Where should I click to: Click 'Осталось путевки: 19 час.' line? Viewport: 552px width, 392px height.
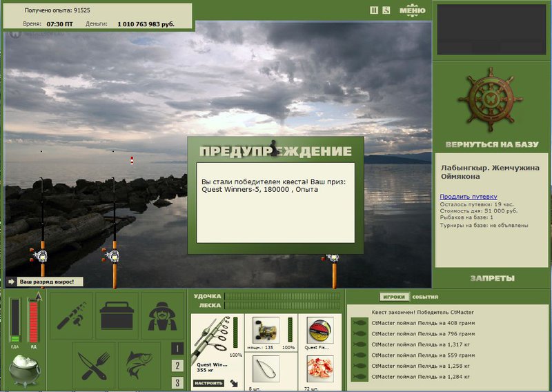click(x=477, y=204)
